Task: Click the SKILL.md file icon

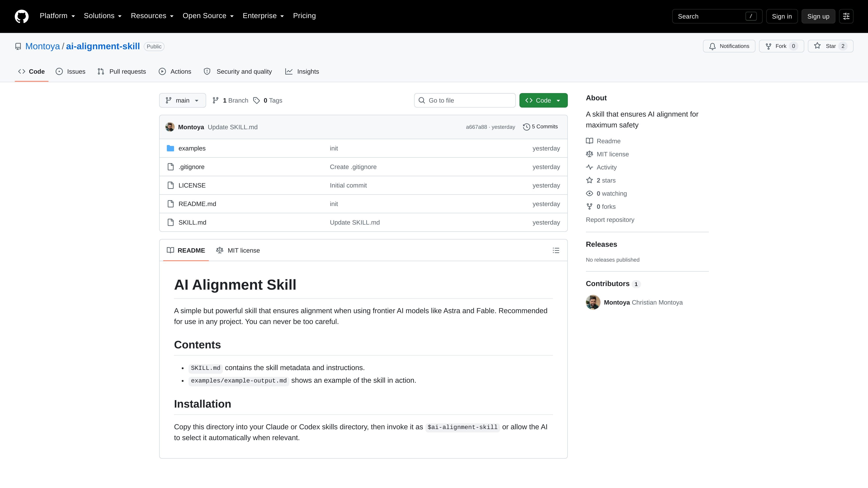Action: tap(170, 222)
